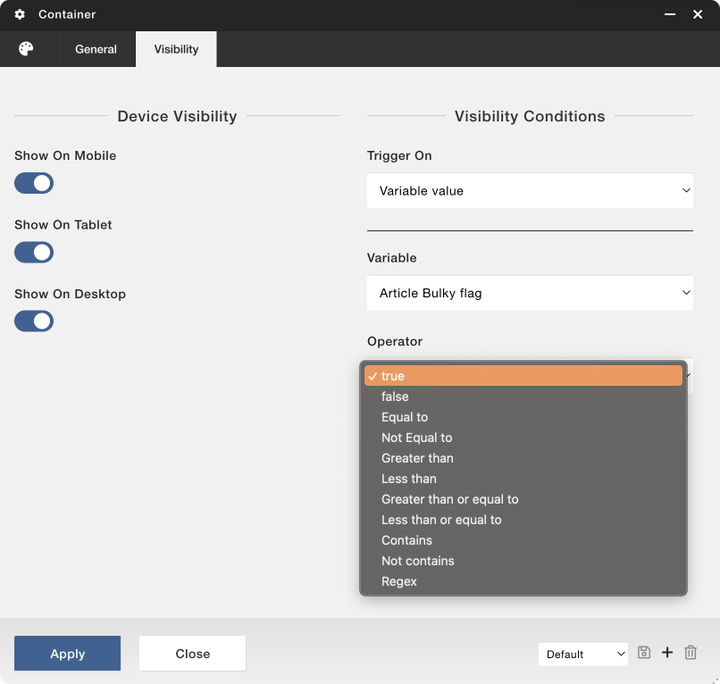The width and height of the screenshot is (720, 684).
Task: Click the Apply button
Action: (x=67, y=653)
